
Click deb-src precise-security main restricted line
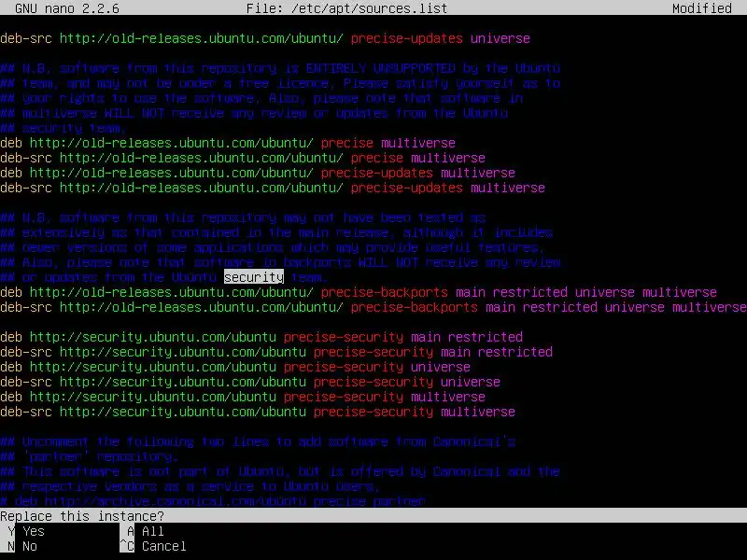tap(276, 352)
